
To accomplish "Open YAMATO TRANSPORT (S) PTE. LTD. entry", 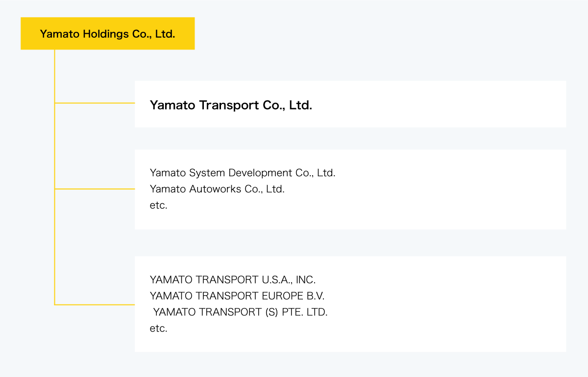I will click(240, 312).
